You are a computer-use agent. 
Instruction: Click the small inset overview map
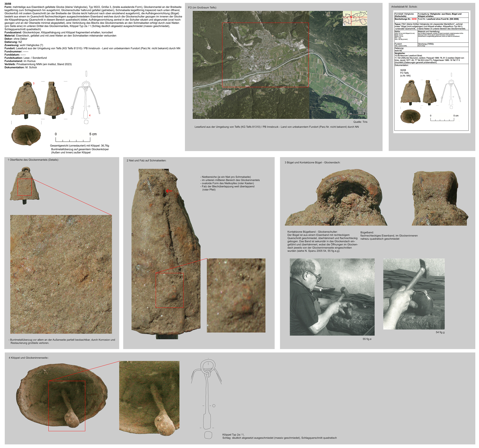(x=355, y=18)
